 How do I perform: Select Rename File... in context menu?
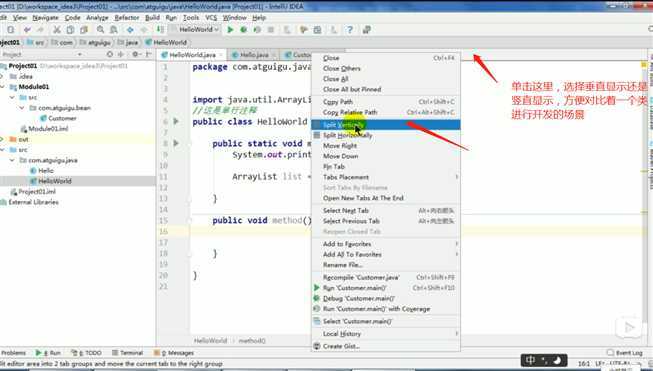(386, 265)
